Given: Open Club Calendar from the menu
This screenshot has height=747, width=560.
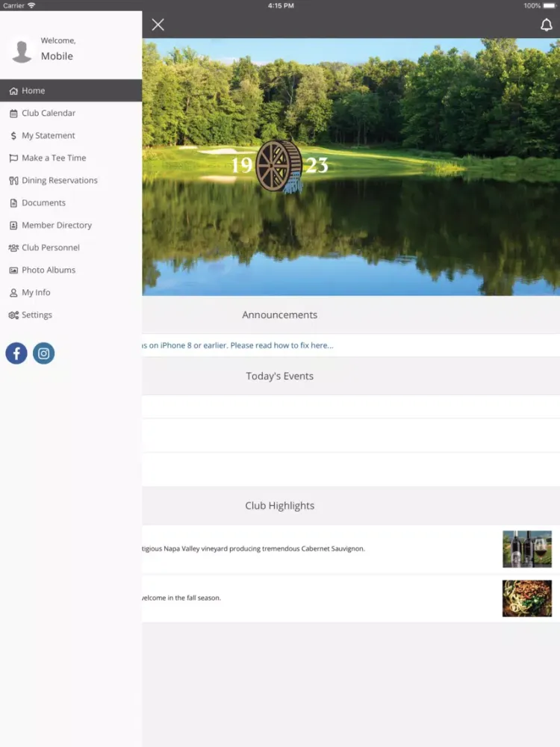Looking at the screenshot, I should pos(71,113).
